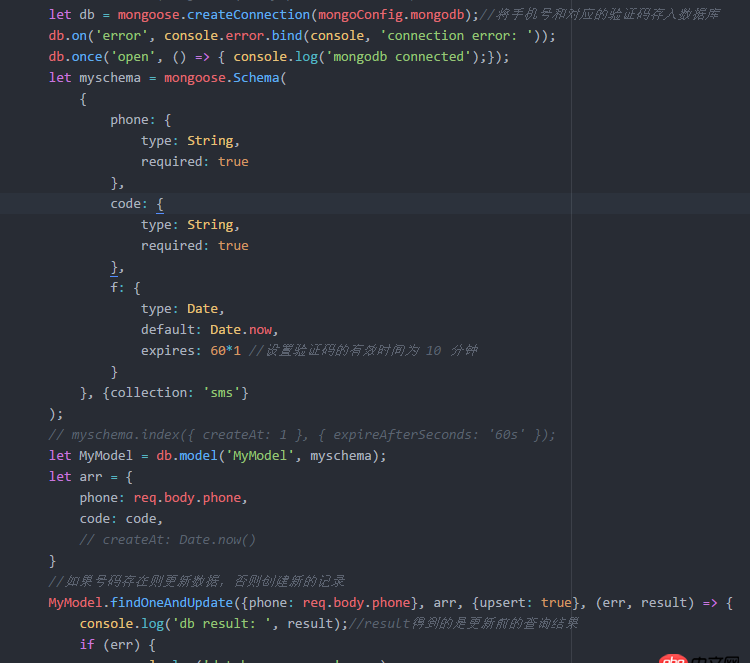Click 'MyModel' string in db.model call
This screenshot has height=663, width=750.
pos(260,456)
